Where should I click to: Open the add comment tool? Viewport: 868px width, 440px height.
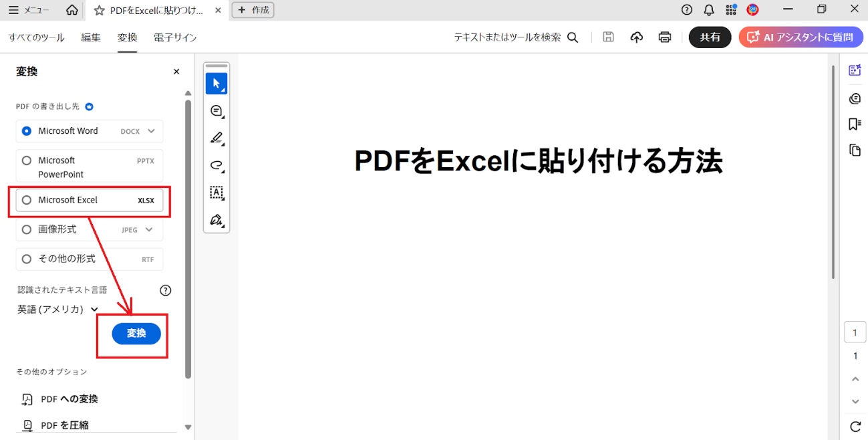[216, 110]
